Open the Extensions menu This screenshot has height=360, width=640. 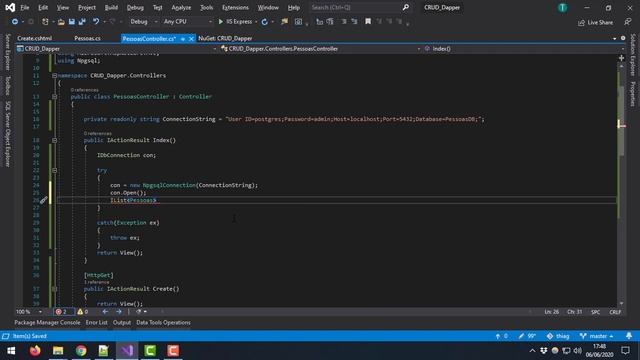235,7
